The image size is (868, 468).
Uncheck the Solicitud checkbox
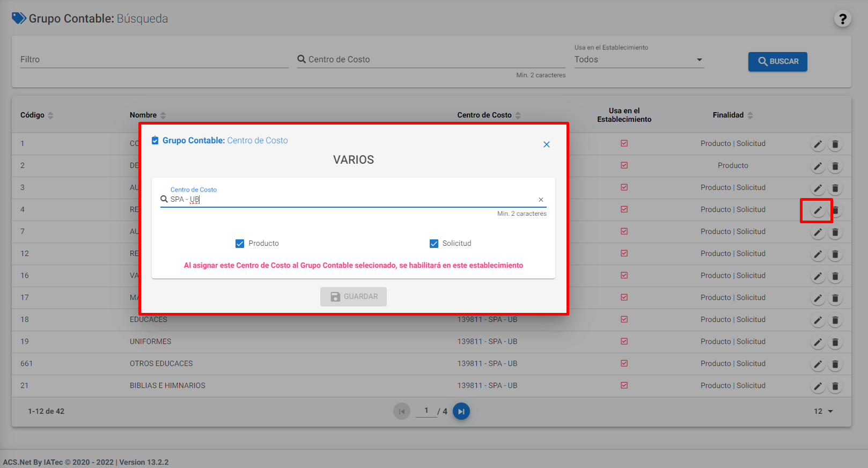point(434,244)
